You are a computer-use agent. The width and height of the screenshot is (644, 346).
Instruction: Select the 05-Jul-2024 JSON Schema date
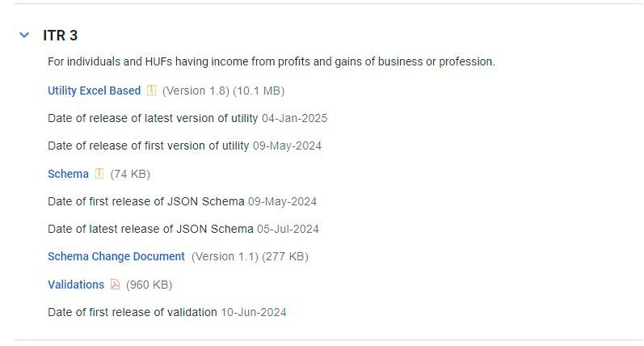pos(288,229)
